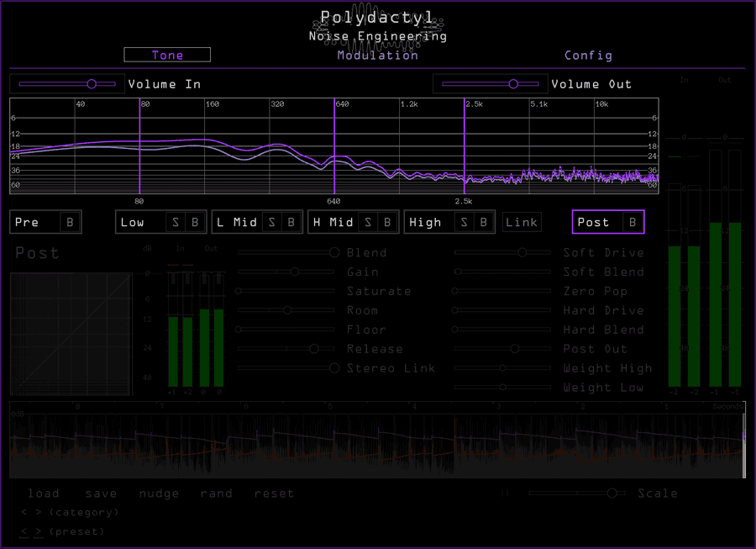756x549 pixels.
Task: Click the Saturate slider
Action: (x=286, y=291)
